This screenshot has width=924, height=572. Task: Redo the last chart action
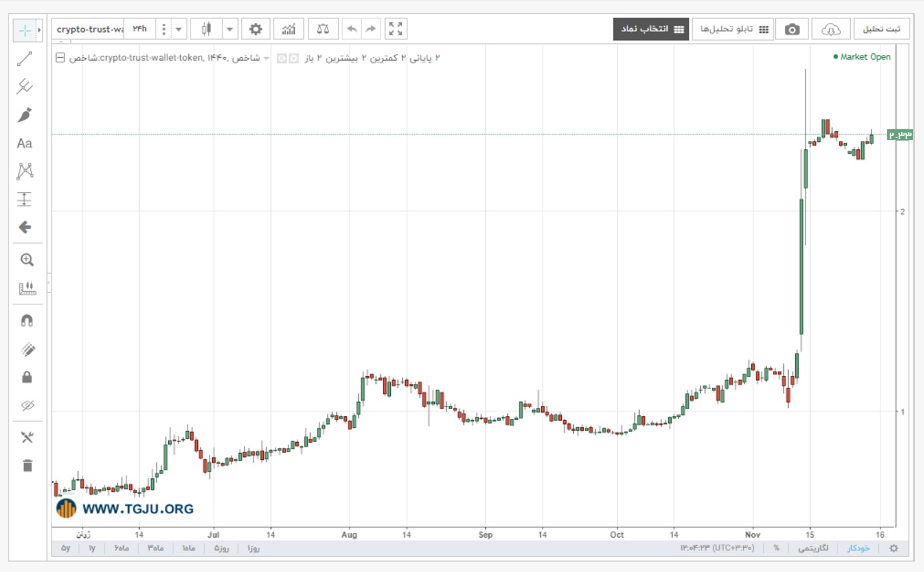pyautogui.click(x=371, y=29)
